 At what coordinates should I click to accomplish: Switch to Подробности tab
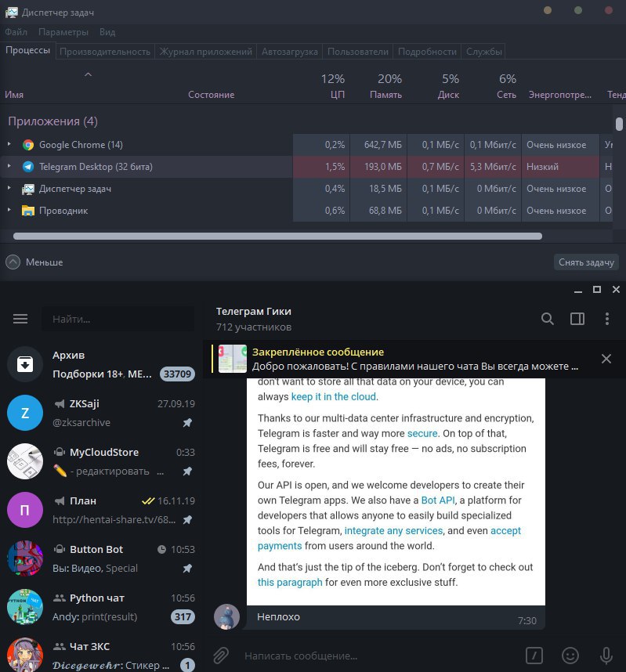[x=427, y=52]
